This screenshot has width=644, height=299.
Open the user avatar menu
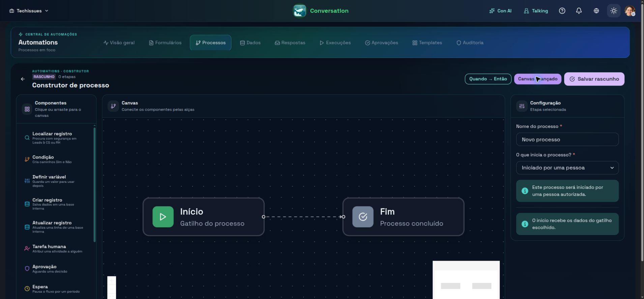630,11
